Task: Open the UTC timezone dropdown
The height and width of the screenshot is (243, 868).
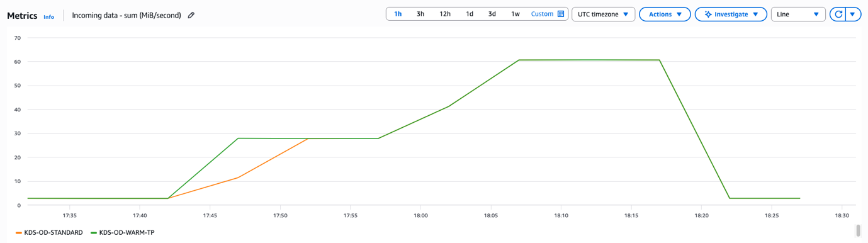Action: click(603, 14)
